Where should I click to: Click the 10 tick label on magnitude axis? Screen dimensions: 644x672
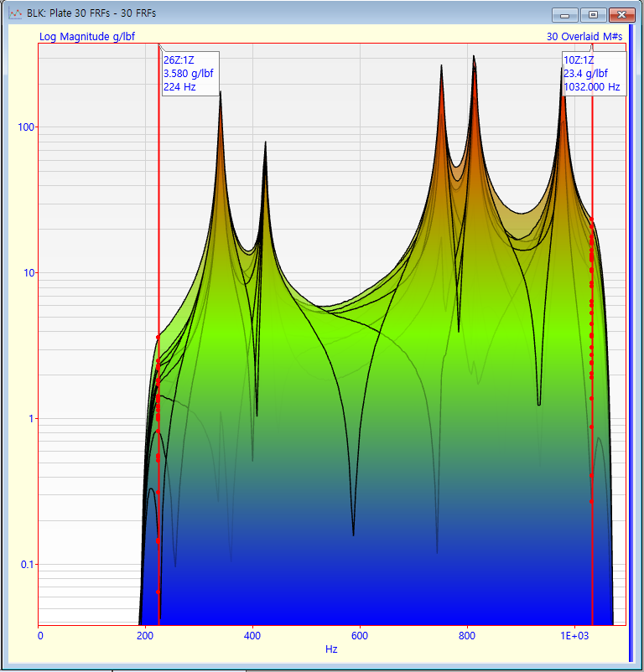click(x=29, y=273)
